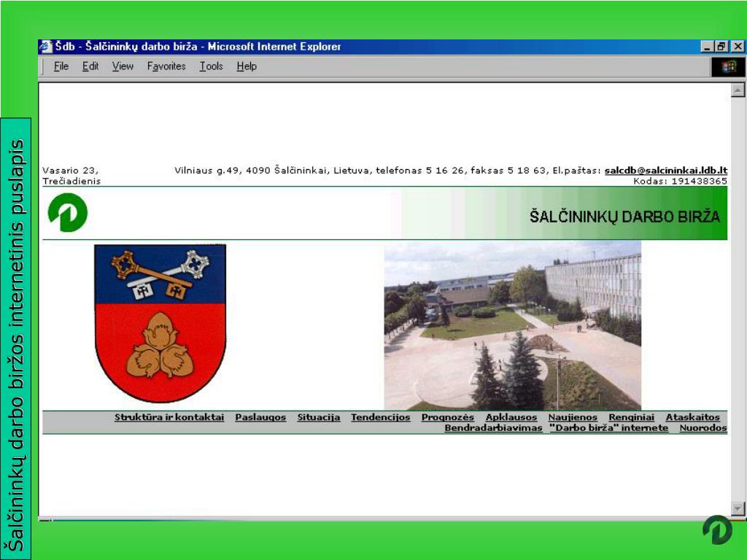Image resolution: width=747 pixels, height=560 pixels.
Task: Open the Tendencijos link
Action: click(381, 417)
